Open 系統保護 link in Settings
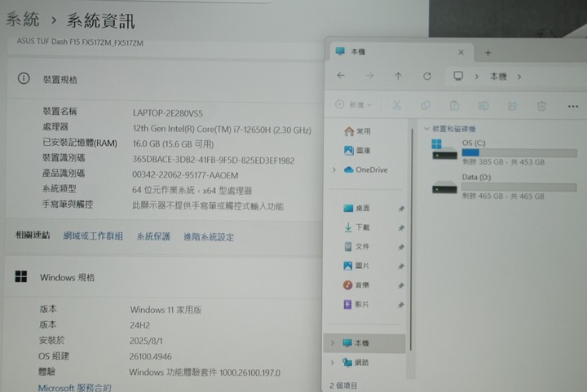The image size is (587, 392). pos(153,236)
